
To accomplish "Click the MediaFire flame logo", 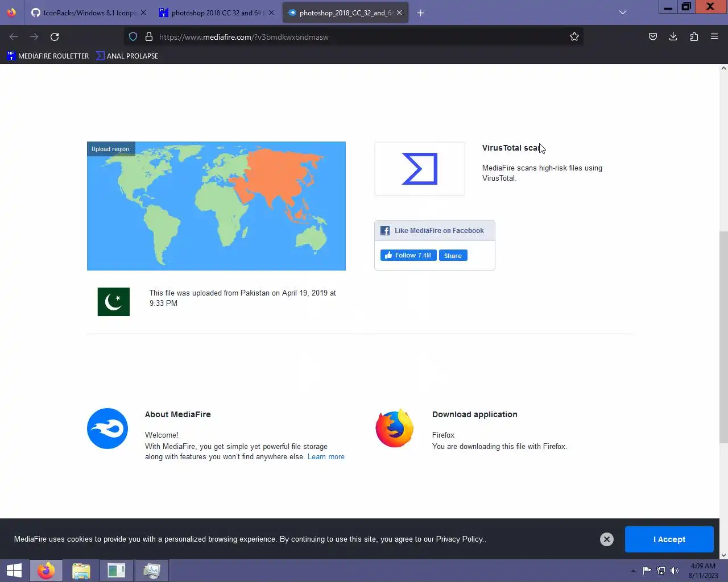I will [x=107, y=429].
